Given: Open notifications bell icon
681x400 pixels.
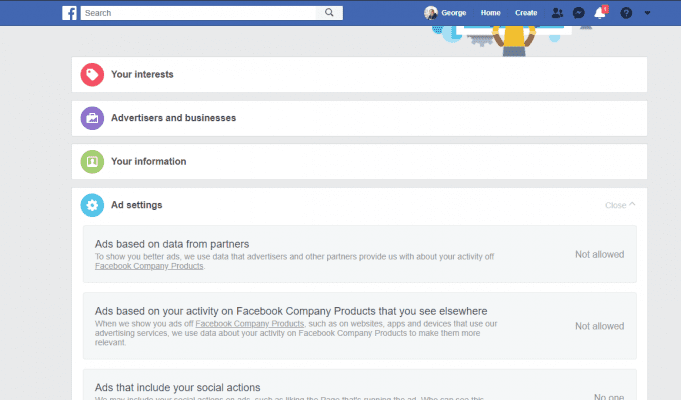Looking at the screenshot, I should [x=601, y=13].
